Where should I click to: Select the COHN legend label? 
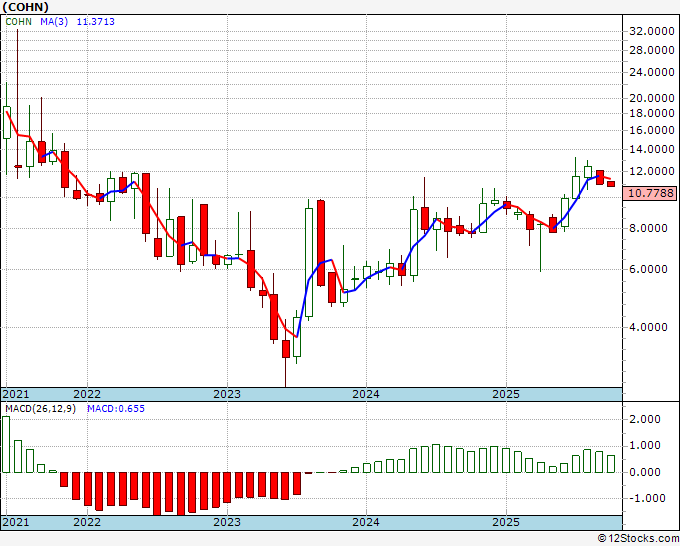pyautogui.click(x=18, y=22)
